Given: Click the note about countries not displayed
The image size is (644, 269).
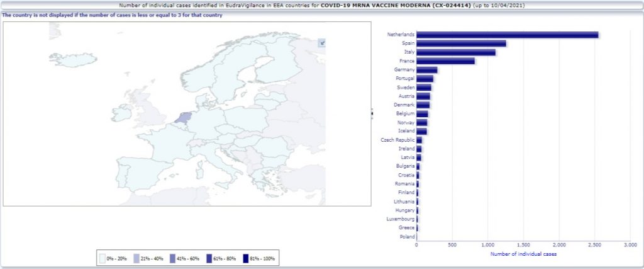Looking at the screenshot, I should 112,15.
